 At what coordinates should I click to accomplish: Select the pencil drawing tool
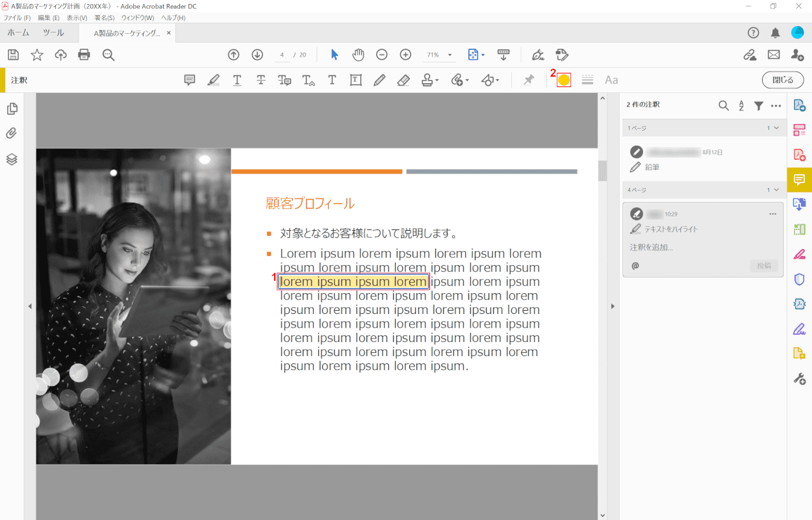click(379, 80)
